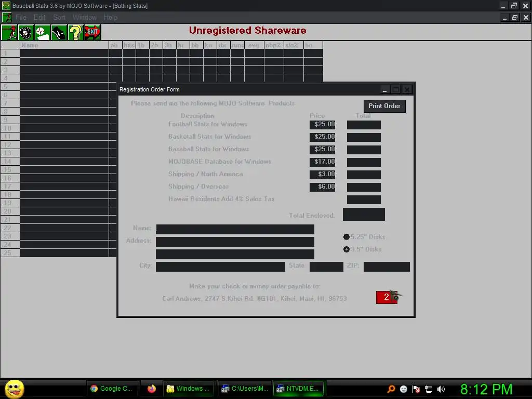The height and width of the screenshot is (399, 532).
Task: Open the smiley face start button
Action: [x=14, y=389]
